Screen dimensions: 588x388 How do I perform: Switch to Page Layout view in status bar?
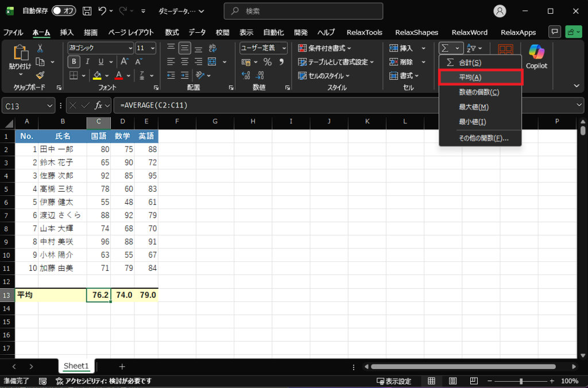coord(452,381)
